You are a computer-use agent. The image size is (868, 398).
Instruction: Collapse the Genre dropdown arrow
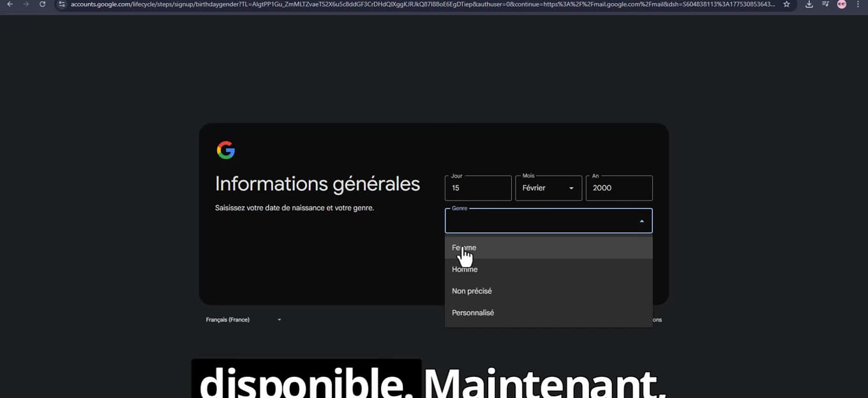[641, 221]
